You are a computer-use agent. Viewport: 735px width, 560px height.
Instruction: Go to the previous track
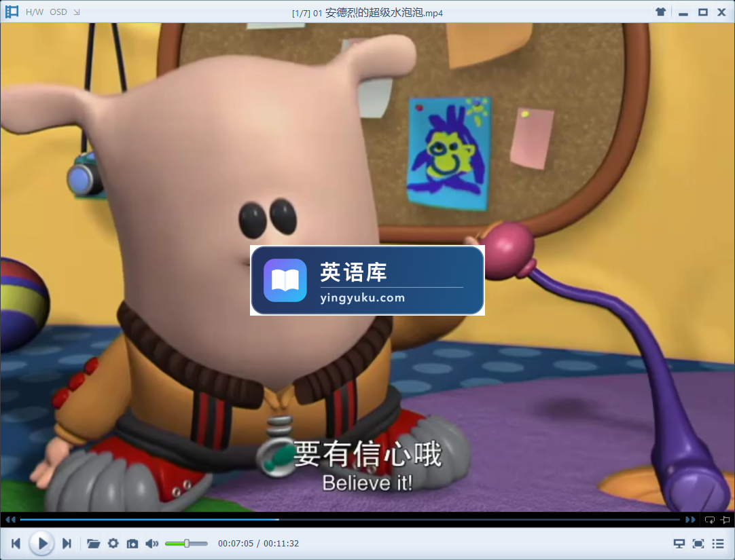tap(16, 543)
